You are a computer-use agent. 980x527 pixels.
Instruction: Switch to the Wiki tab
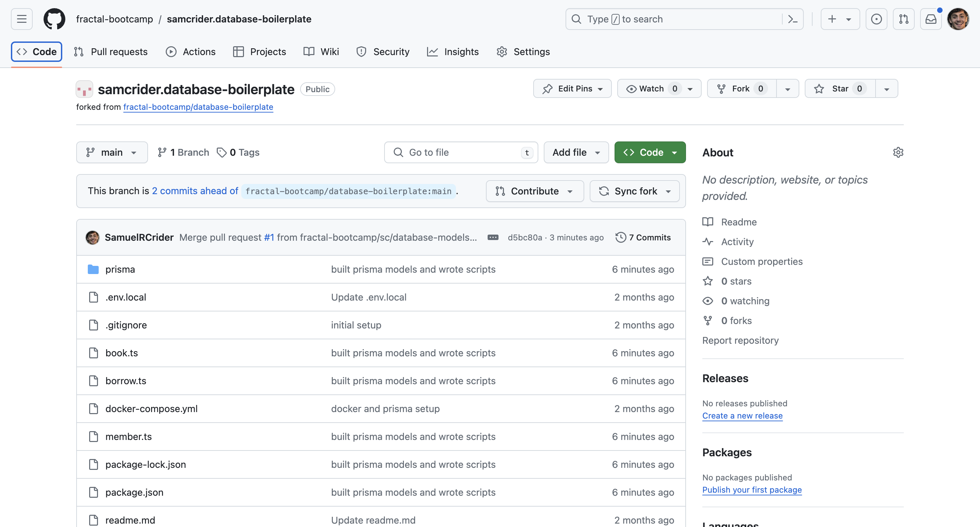click(321, 52)
